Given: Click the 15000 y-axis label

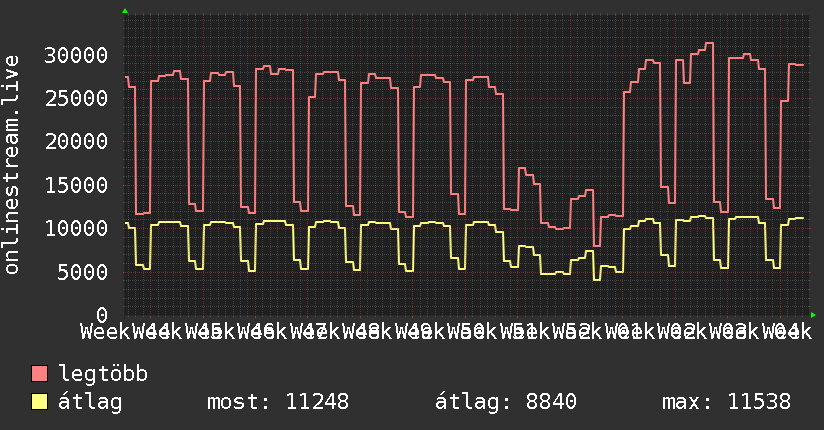Looking at the screenshot, I should (76, 185).
